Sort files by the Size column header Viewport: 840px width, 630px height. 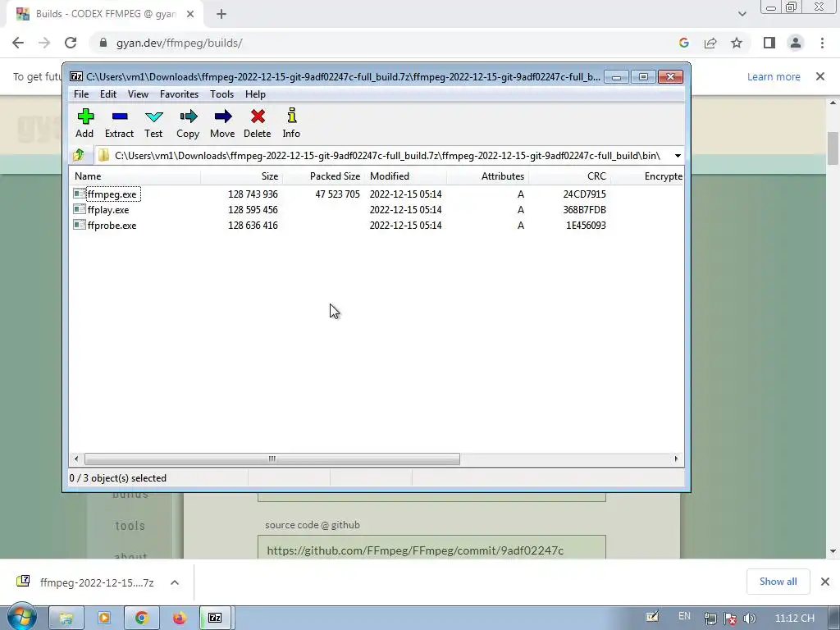tap(242, 176)
